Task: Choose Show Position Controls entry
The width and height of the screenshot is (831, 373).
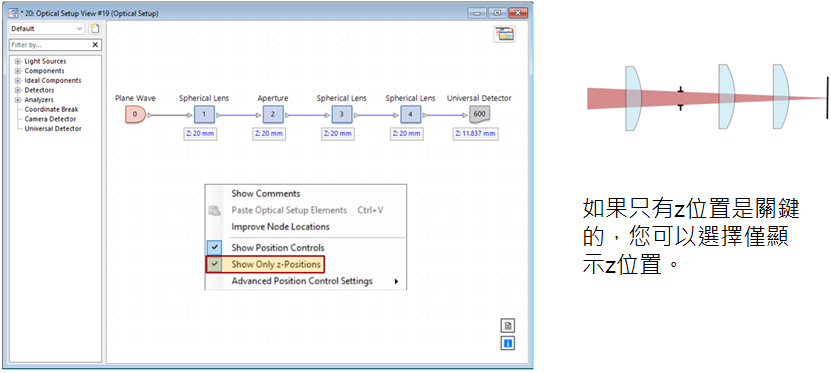Action: [278, 247]
